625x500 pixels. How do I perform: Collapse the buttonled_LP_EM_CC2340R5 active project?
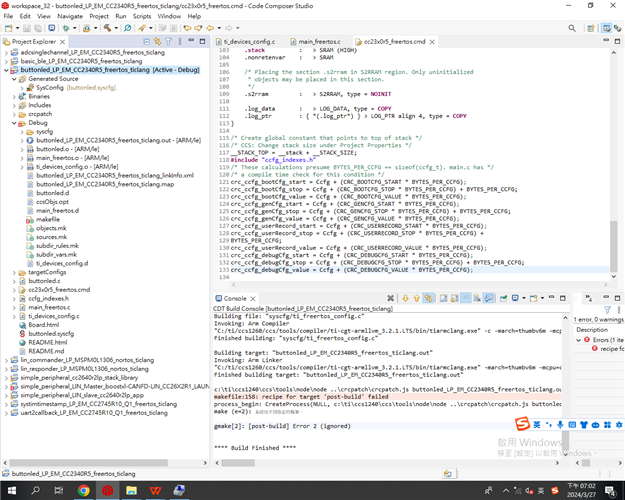(6, 70)
